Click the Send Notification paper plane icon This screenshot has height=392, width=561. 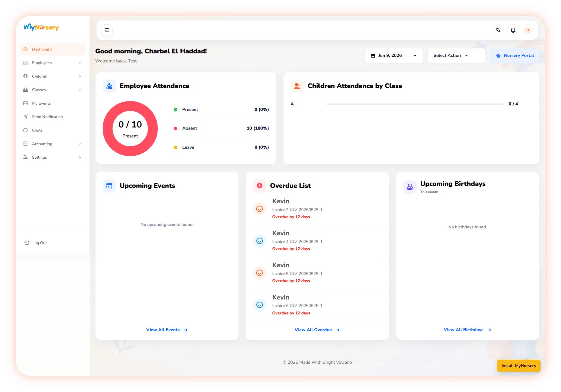[x=25, y=117]
